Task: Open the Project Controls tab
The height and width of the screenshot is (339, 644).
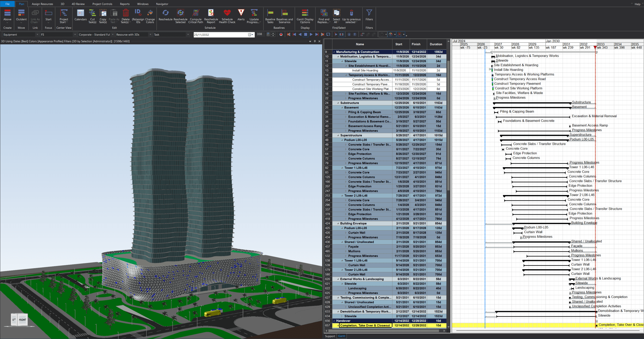Action: point(102,4)
